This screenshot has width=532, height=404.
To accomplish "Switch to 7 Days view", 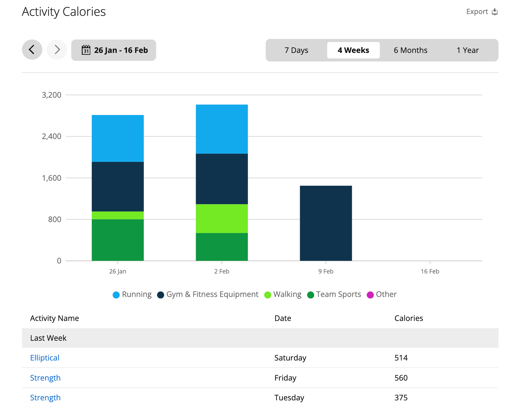I will point(296,50).
